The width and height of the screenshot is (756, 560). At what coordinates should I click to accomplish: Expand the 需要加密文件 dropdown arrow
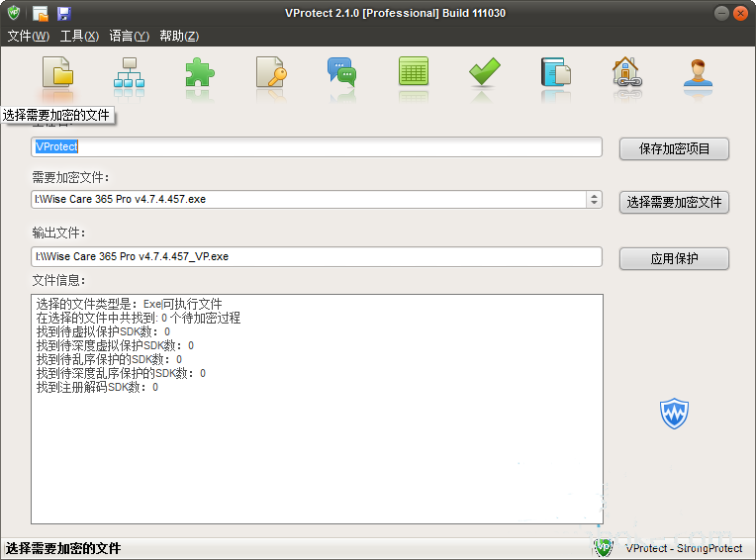tap(594, 200)
